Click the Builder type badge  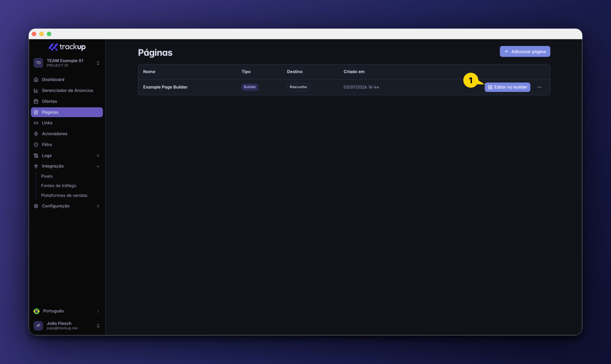coord(250,87)
